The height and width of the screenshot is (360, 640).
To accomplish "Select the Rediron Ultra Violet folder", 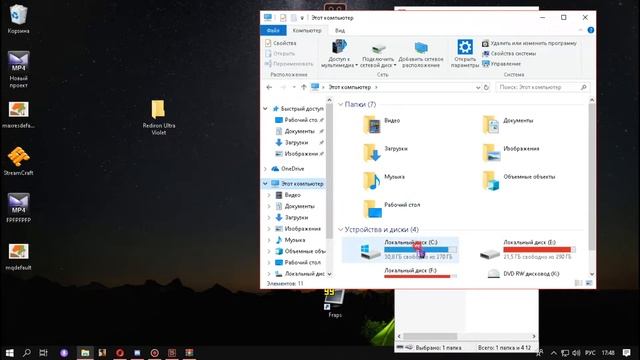I will click(x=158, y=117).
